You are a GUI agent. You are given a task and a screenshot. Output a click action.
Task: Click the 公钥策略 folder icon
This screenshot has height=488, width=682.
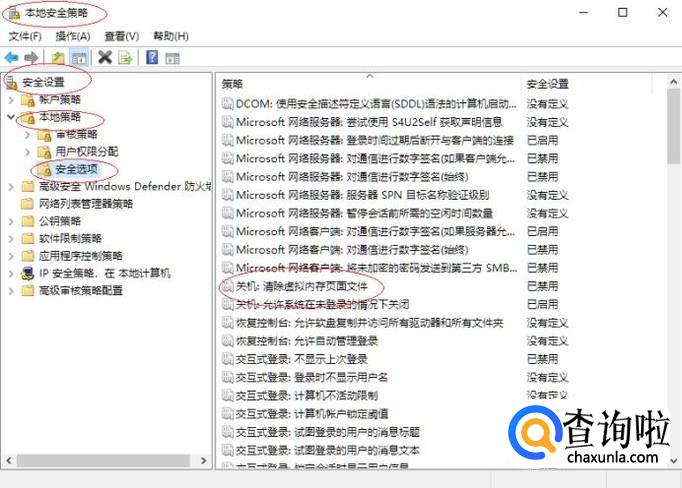pyautogui.click(x=28, y=221)
